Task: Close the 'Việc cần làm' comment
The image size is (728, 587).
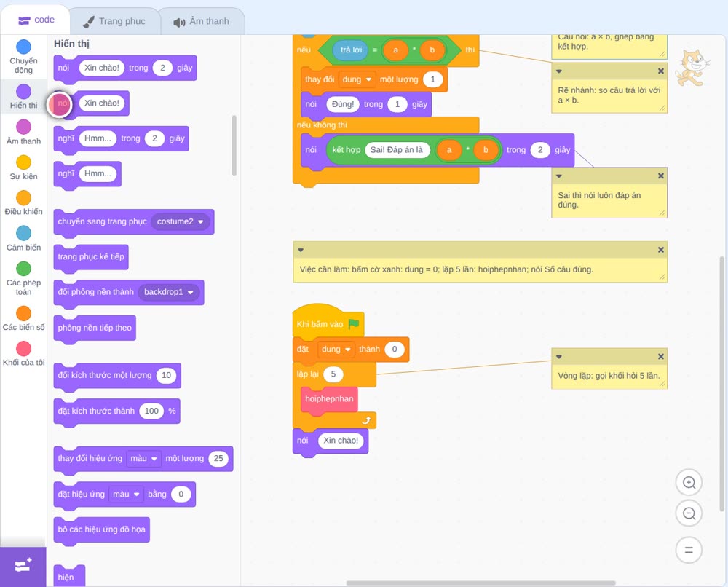Action: tap(661, 250)
